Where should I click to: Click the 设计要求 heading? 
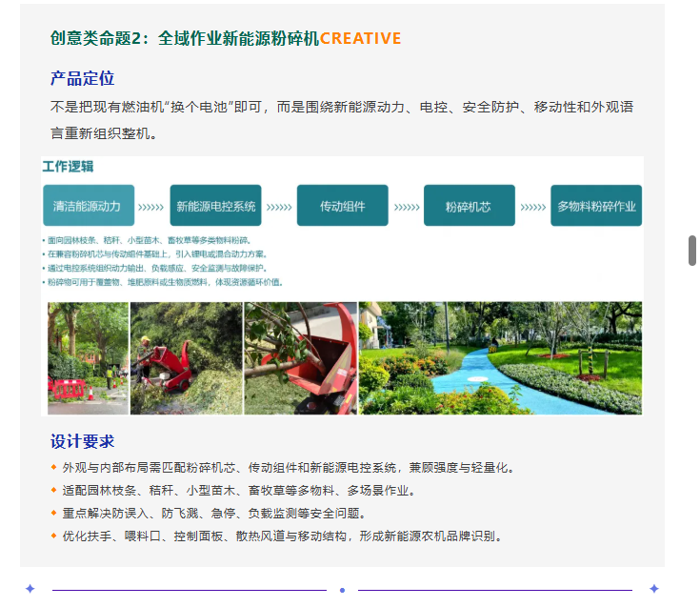[x=82, y=441]
